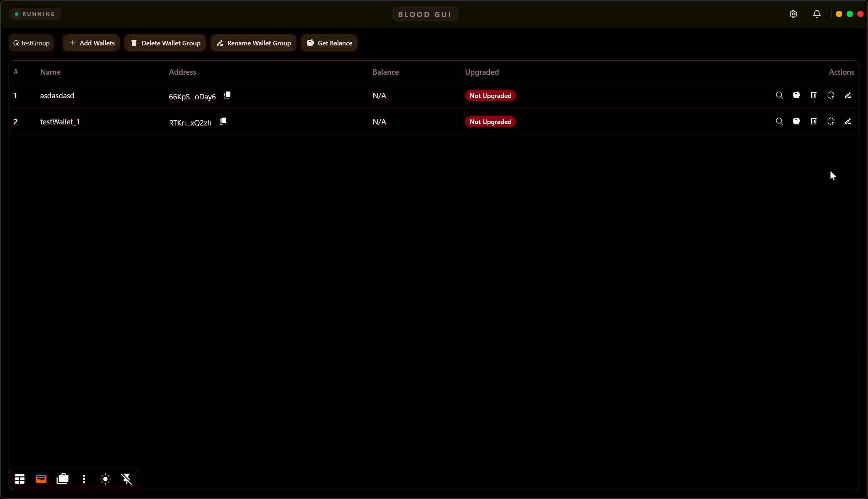Open three-dot more menu in bottom dock
This screenshot has height=499, width=868.
coord(84,479)
